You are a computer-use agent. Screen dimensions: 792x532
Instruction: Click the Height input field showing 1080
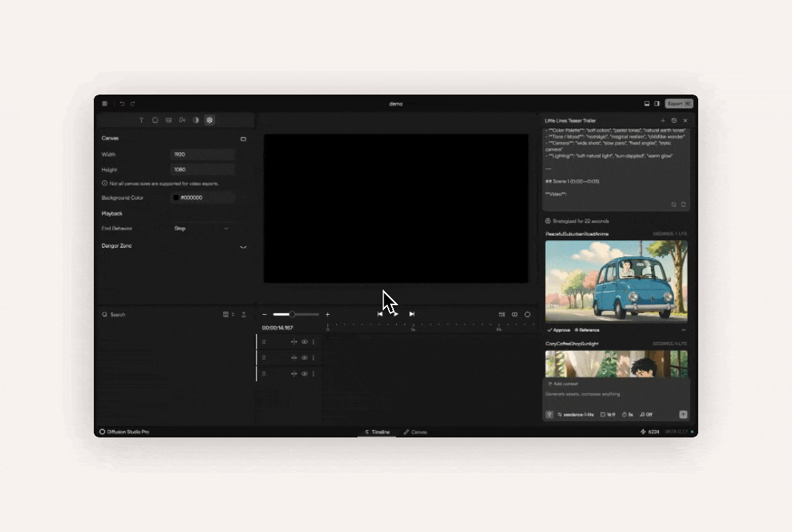(x=202, y=170)
